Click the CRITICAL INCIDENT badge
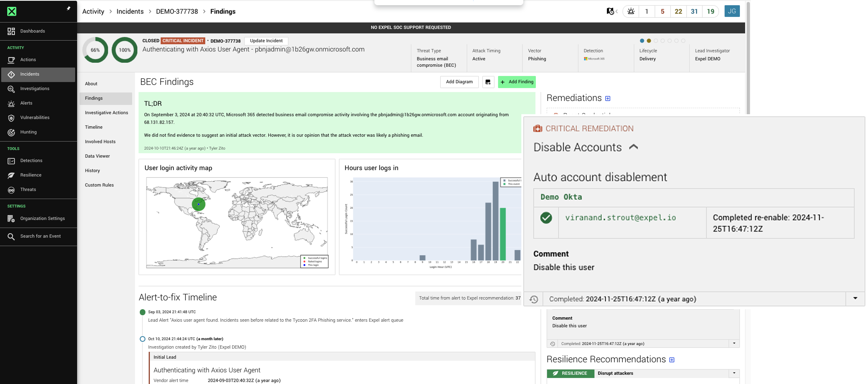 183,41
